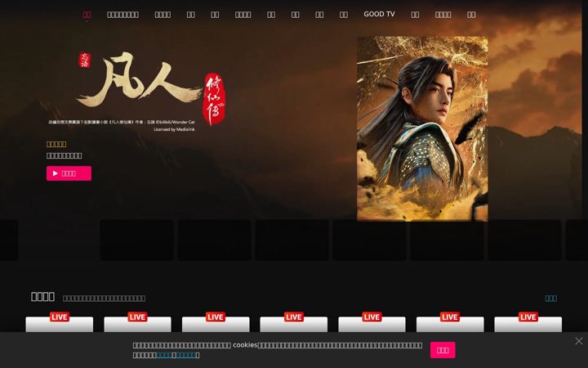Close the cookies notice with the X

point(579,341)
